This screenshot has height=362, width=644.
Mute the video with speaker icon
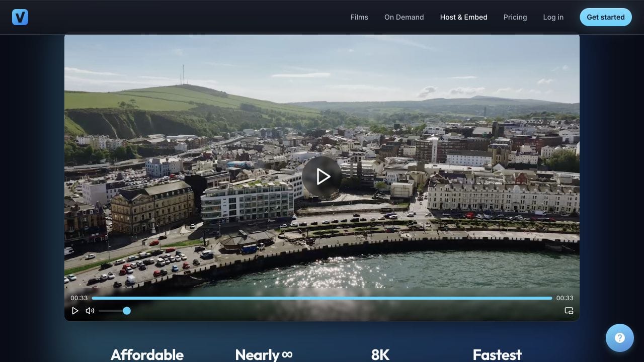pos(90,311)
